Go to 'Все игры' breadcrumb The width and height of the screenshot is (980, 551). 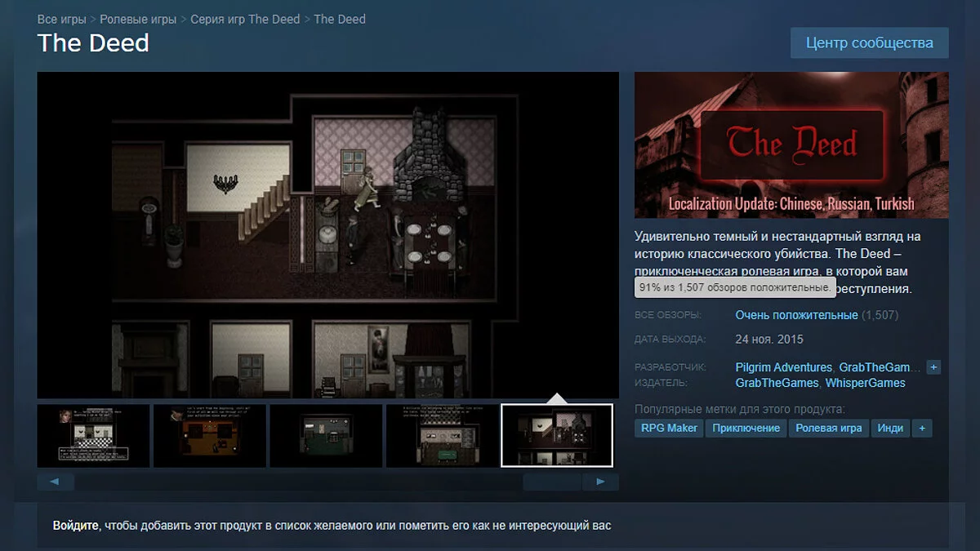(61, 19)
